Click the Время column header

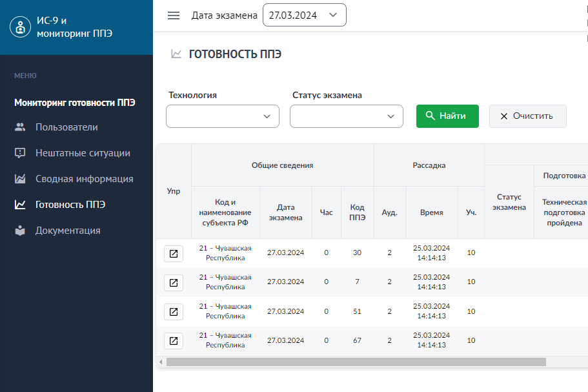coord(432,212)
